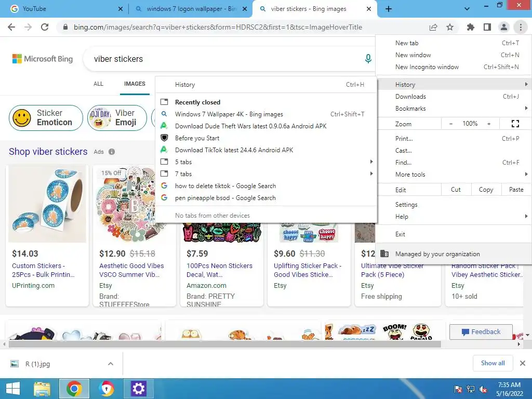This screenshot has width=532, height=399.
Task: Reopen Download Dude Theft Wars APK page
Action: 266,126
